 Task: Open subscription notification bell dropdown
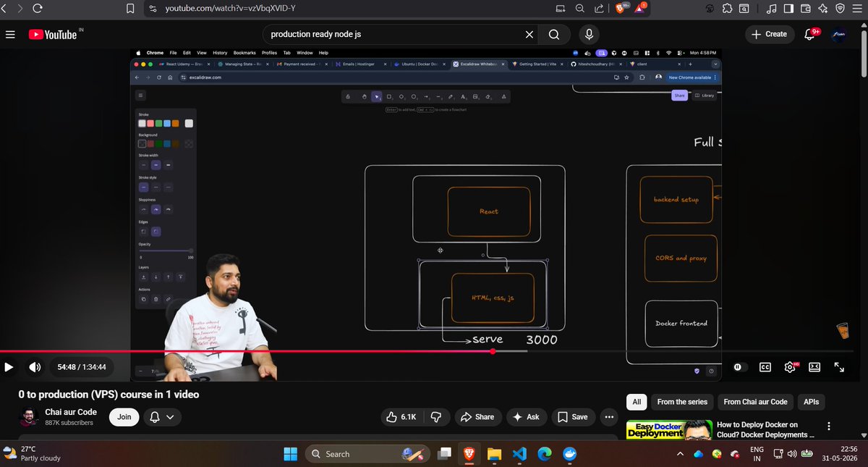point(162,417)
